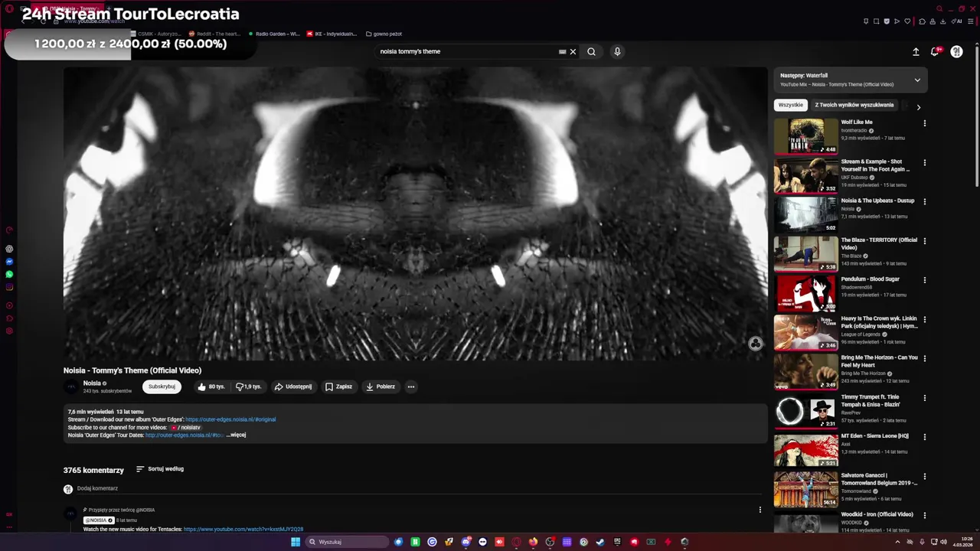Click the browser player (play triangle) icon
Screen dimensions: 980x551
coord(897,21)
